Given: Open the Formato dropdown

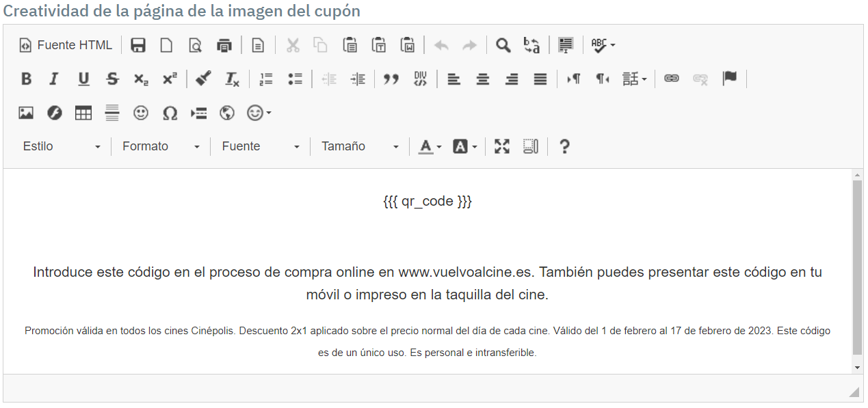Looking at the screenshot, I should point(161,146).
